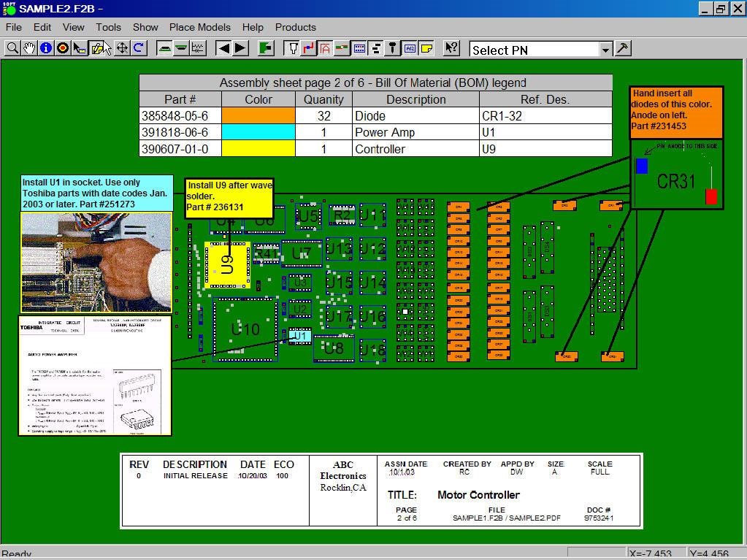Screen dimensions: 747x560
Task: Click inside the Select PN combo box
Action: point(534,50)
